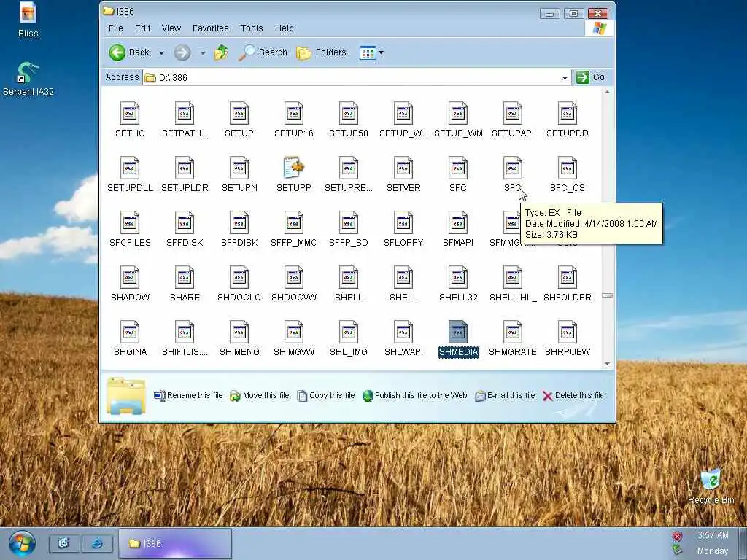Open the Help menu
This screenshot has height=560, width=747.
pyautogui.click(x=284, y=28)
